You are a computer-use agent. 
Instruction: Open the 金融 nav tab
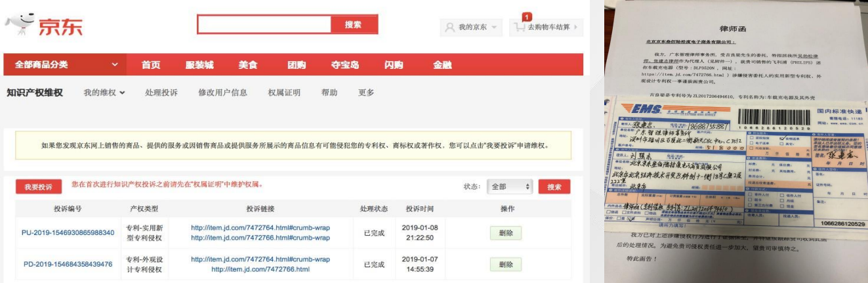click(x=442, y=65)
